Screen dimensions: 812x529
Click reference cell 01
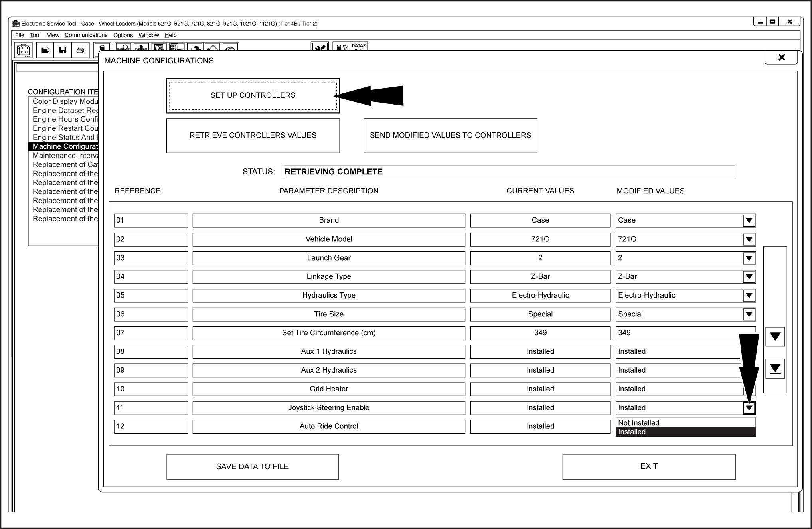(151, 221)
